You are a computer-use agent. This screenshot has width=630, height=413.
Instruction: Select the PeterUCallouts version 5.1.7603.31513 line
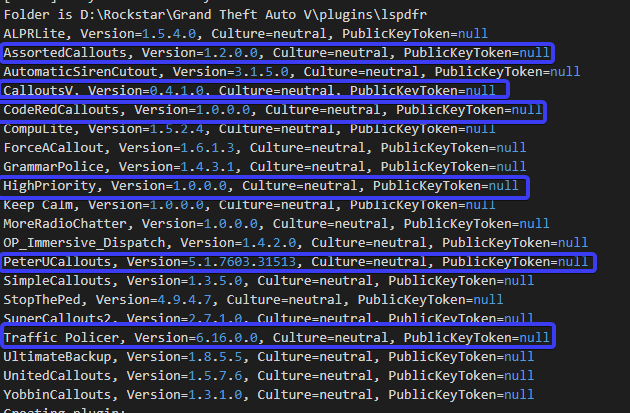[296, 262]
